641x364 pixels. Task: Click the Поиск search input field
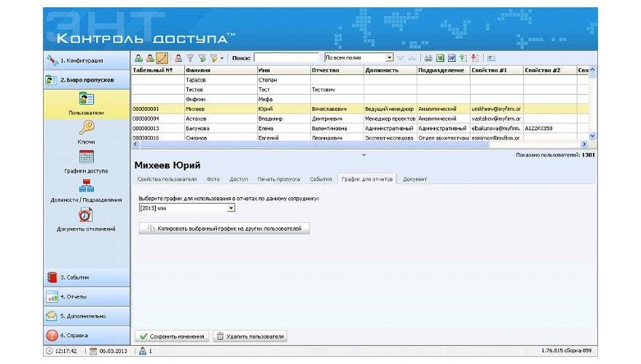coord(286,58)
